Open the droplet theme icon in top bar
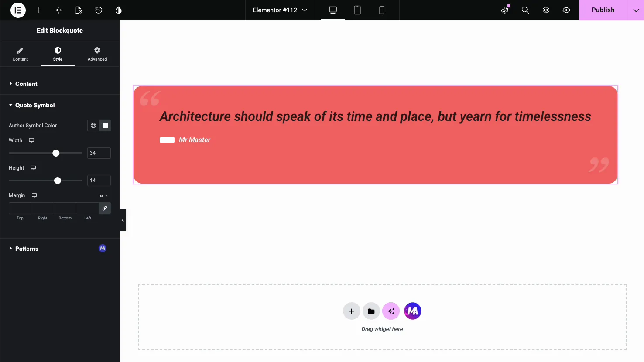Screen dimensions: 644x362 point(119,10)
